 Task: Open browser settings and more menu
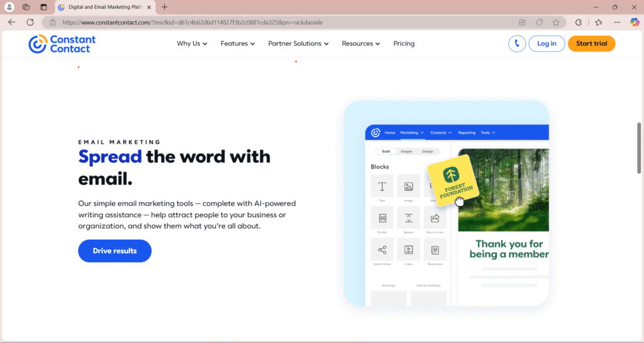point(617,23)
